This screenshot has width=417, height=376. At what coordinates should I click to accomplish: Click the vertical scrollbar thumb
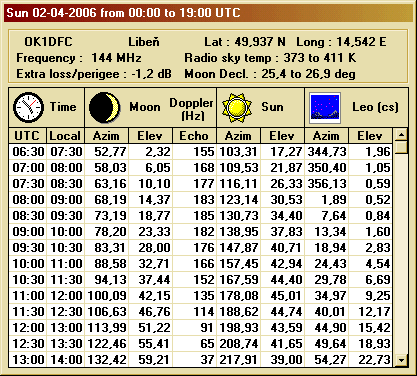pyautogui.click(x=401, y=147)
